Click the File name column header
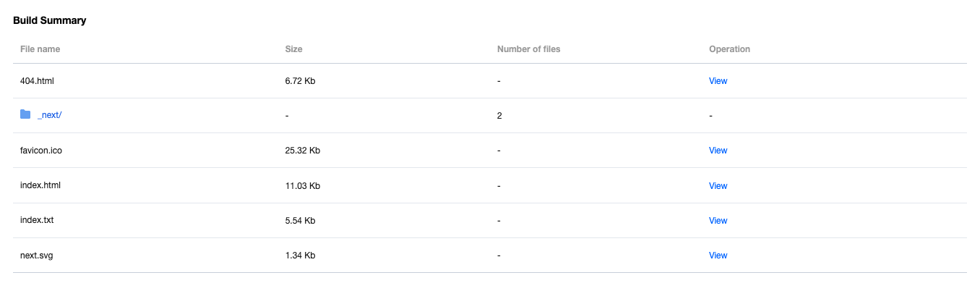 coord(40,49)
